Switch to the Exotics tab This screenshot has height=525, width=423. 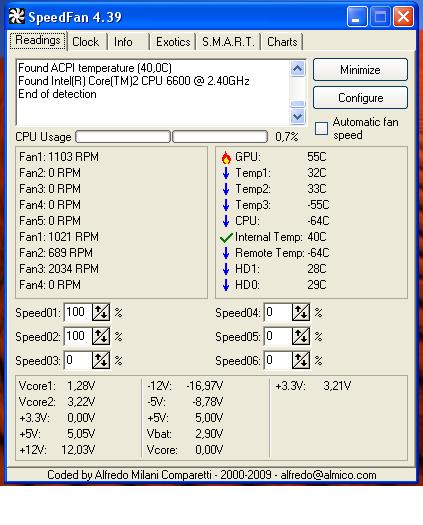pyautogui.click(x=173, y=42)
